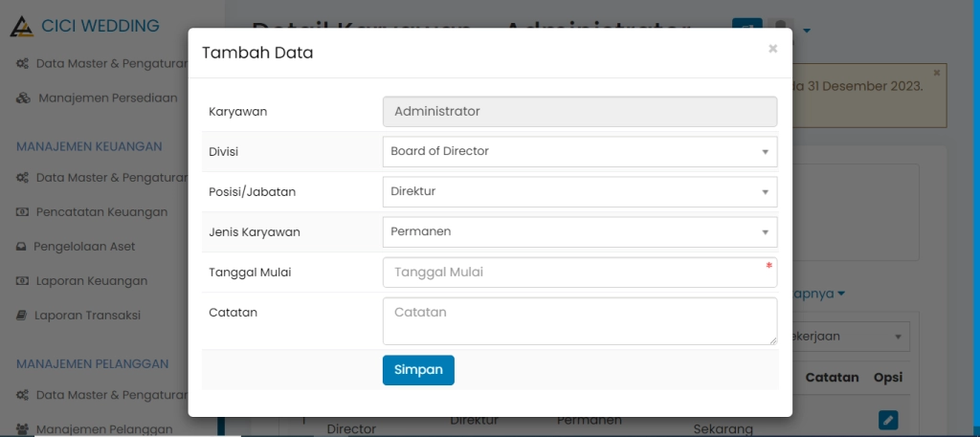Open Manajemen Persediaan in the sidebar
980x437 pixels.
[107, 98]
